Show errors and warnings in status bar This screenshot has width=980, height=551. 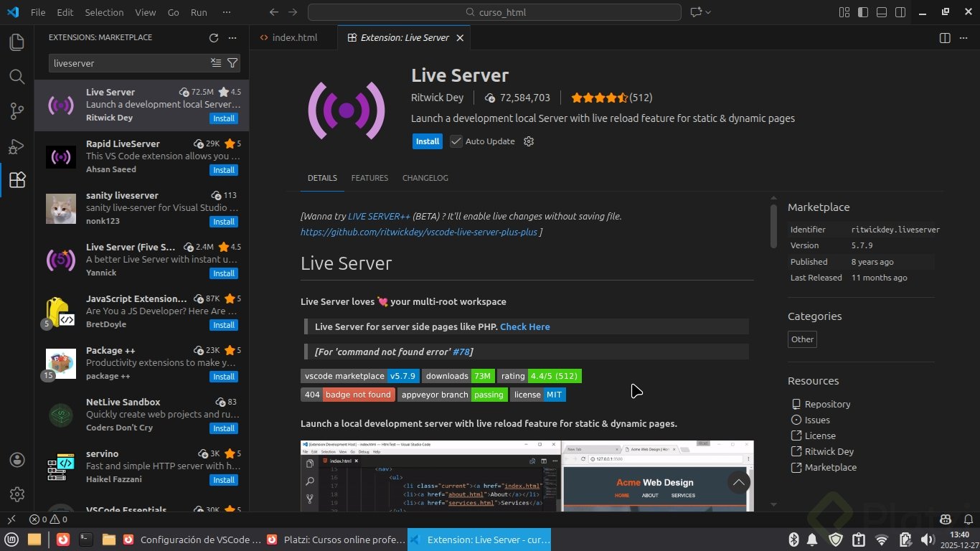point(48,519)
